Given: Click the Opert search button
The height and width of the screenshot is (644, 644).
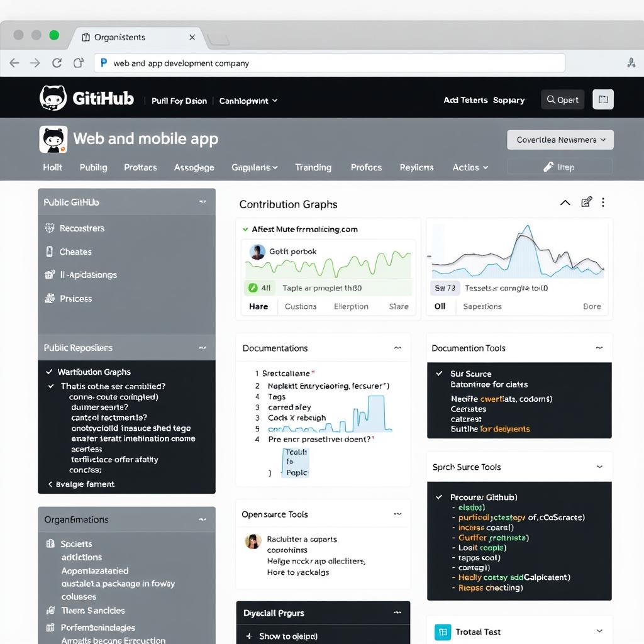Looking at the screenshot, I should (562, 99).
